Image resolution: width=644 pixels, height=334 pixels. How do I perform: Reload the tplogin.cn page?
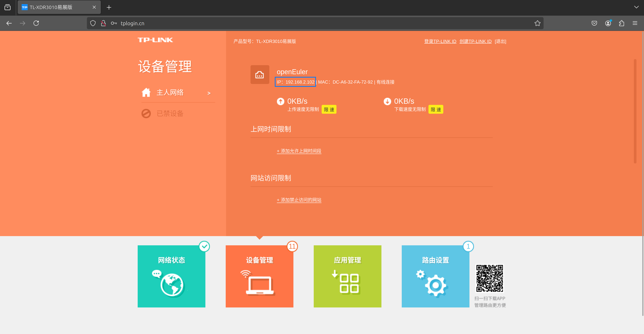point(36,23)
